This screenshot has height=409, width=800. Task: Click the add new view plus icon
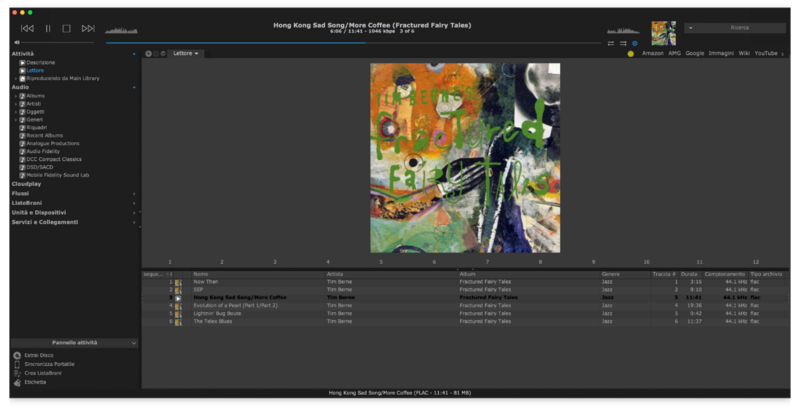click(x=148, y=54)
